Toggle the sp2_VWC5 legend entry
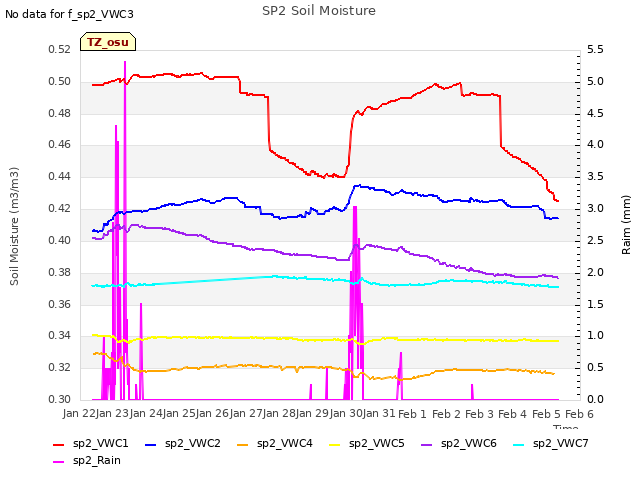The width and height of the screenshot is (640, 480). [x=367, y=444]
